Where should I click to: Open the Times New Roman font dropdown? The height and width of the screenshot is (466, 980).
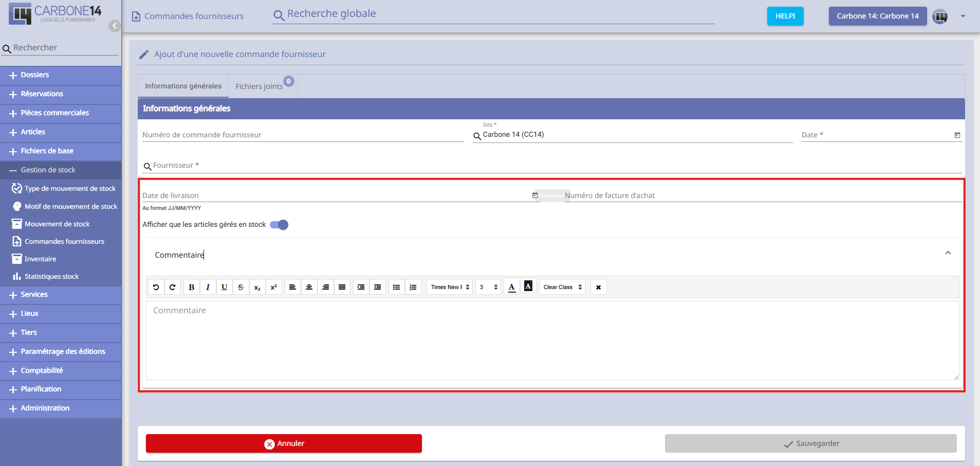(450, 287)
